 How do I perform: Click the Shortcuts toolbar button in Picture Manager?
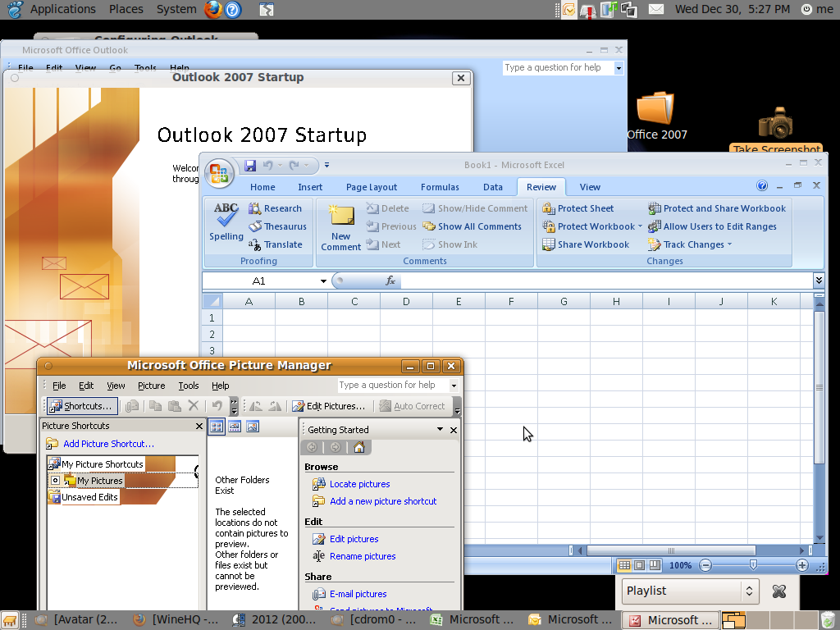[82, 406]
